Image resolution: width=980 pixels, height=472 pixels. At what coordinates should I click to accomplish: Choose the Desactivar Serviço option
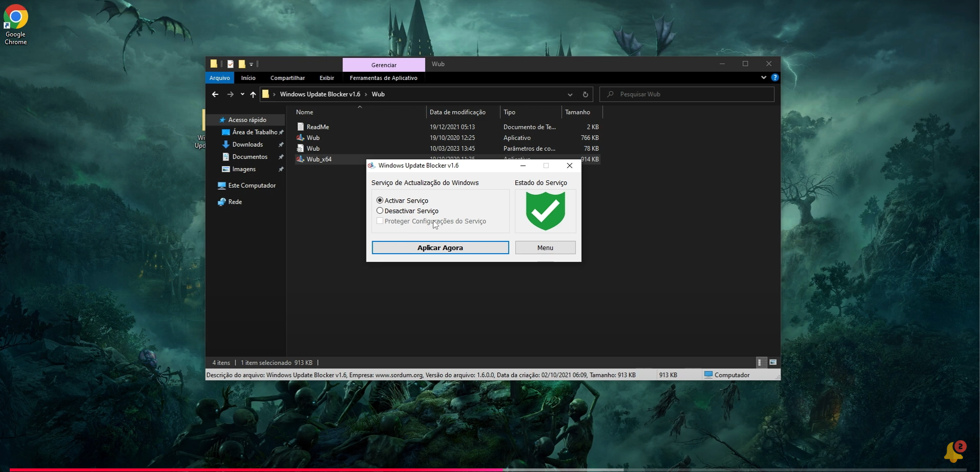(x=380, y=210)
